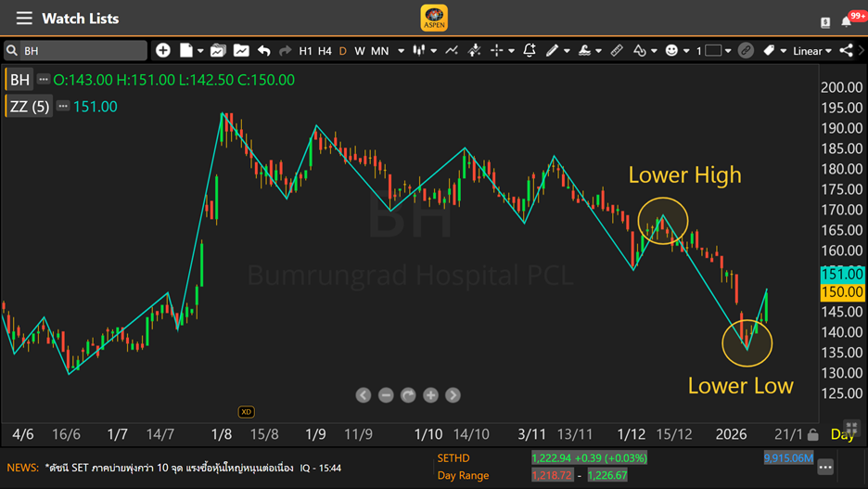Open the BH symbol options button
The width and height of the screenshot is (868, 489).
click(44, 80)
